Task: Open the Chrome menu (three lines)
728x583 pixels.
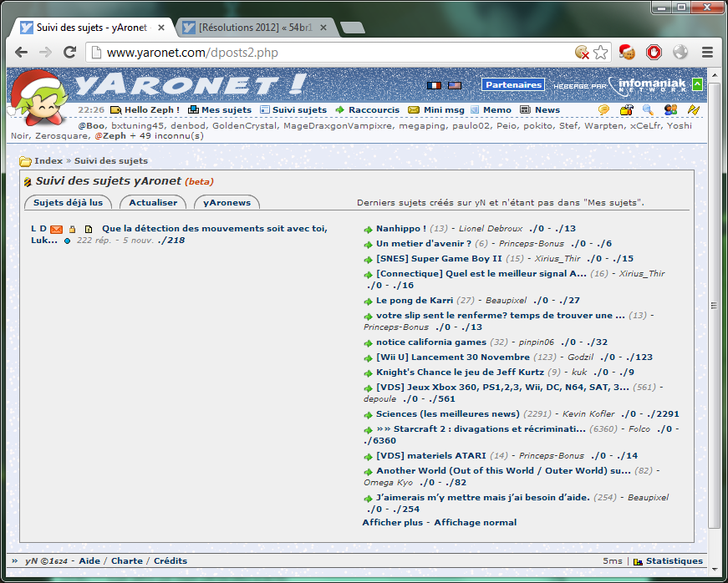Action: tap(707, 53)
